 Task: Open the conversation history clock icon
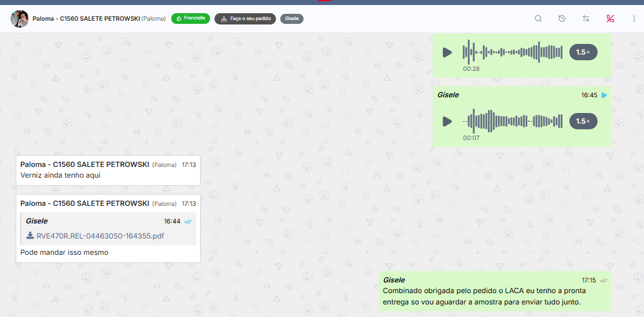[x=562, y=19]
